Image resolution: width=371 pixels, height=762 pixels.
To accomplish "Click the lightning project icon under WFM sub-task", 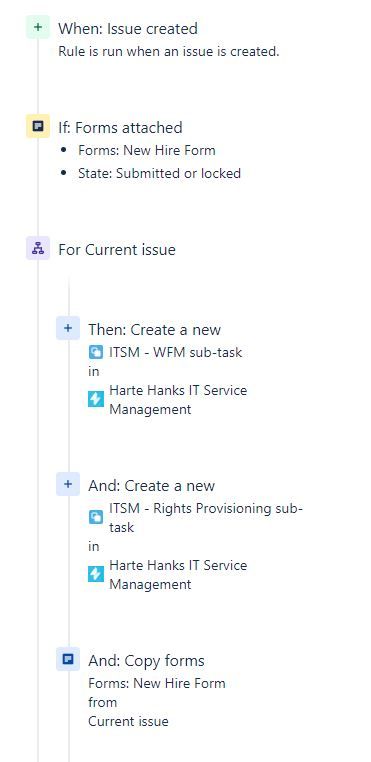I will tap(96, 399).
